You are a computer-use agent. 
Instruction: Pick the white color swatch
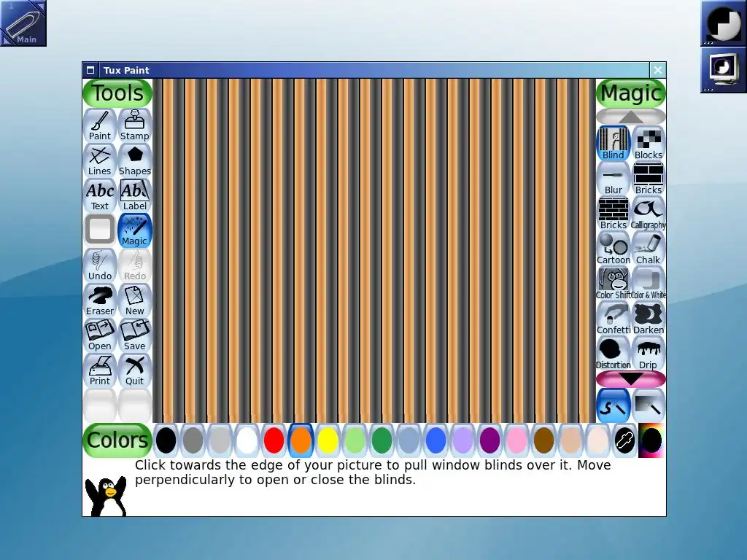[x=247, y=440]
